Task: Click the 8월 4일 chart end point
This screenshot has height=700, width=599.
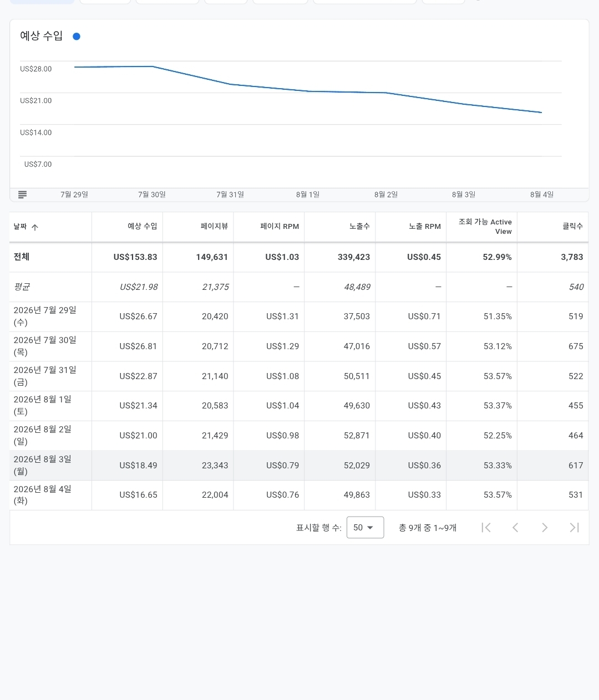Action: tap(541, 113)
